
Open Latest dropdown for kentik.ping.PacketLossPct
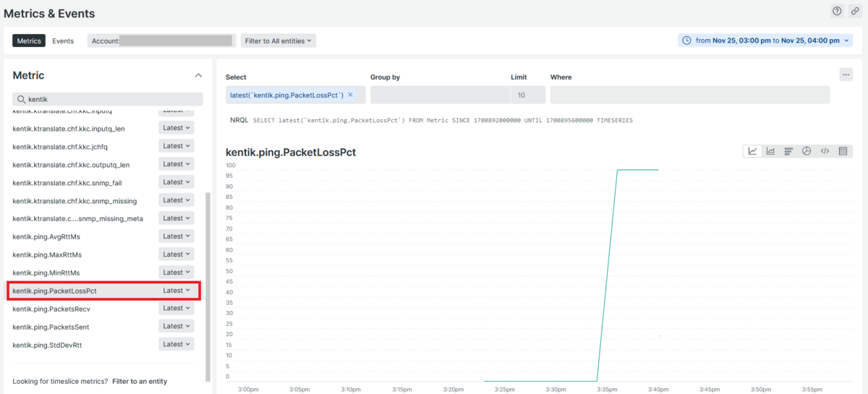(x=176, y=291)
